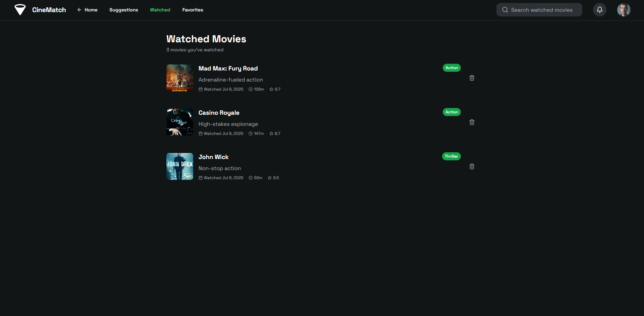Remove John Wick with the trash icon
644x316 pixels.
coord(472,166)
